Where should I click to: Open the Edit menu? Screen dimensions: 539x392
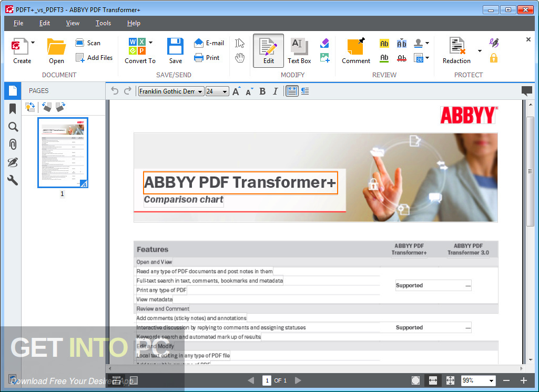(44, 23)
